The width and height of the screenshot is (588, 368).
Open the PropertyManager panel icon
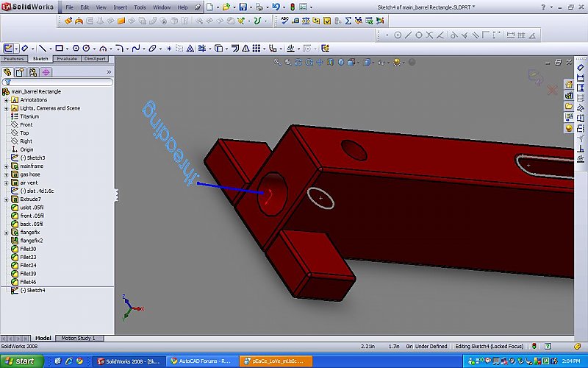[20, 72]
